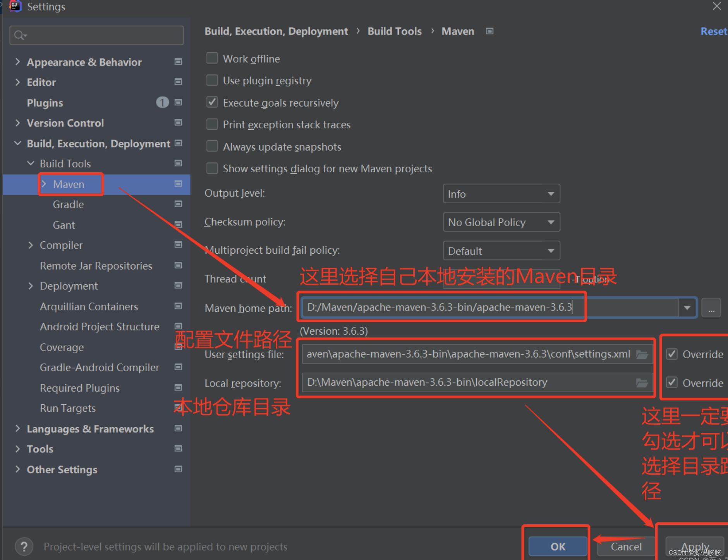This screenshot has height=560, width=728.
Task: Click Reset link
Action: [x=713, y=31]
